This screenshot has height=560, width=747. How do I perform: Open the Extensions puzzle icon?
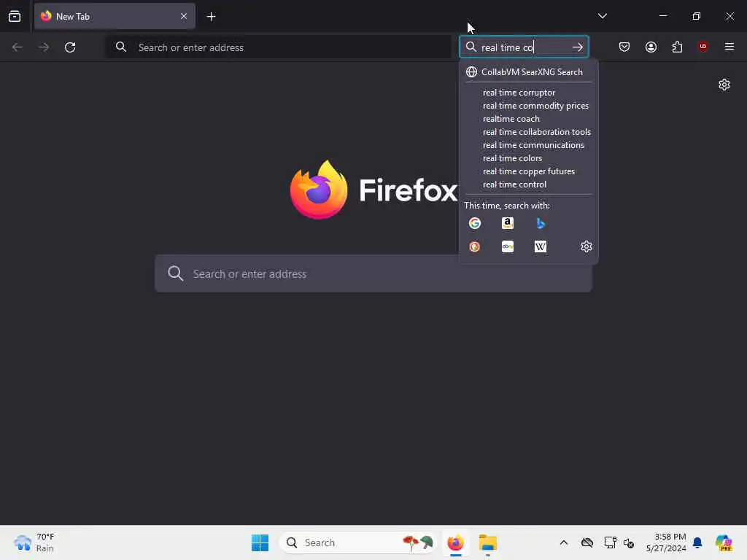(677, 47)
